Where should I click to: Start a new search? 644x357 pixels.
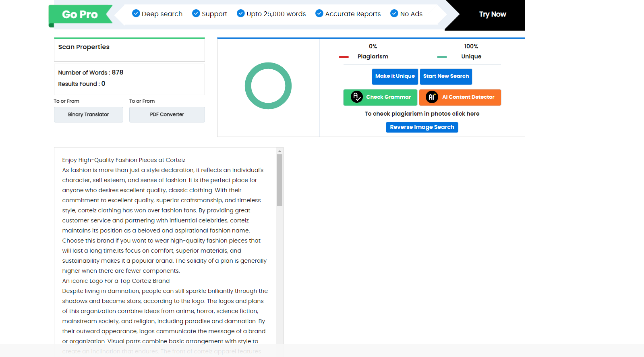click(446, 77)
